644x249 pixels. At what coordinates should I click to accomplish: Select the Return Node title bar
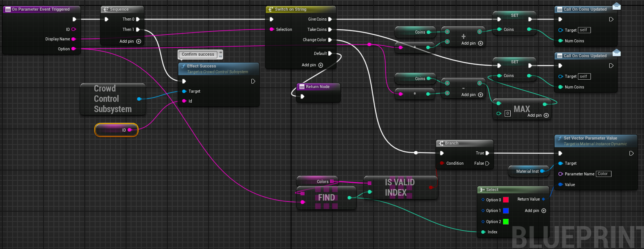318,87
